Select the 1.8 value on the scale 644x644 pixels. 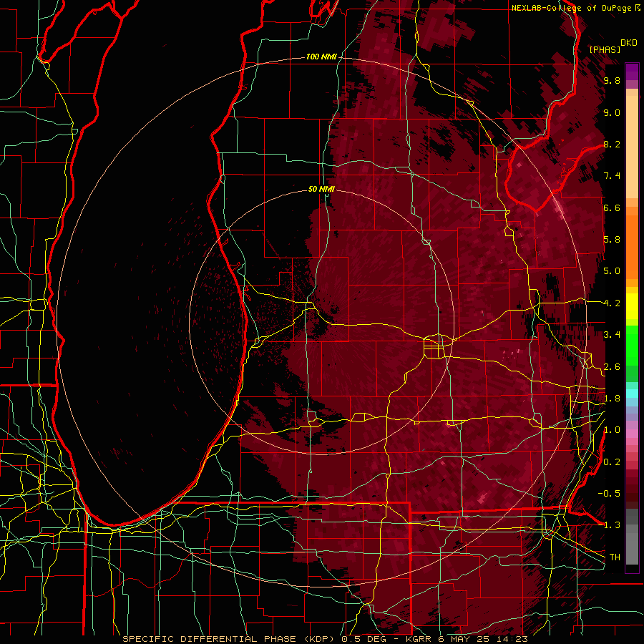(x=612, y=399)
